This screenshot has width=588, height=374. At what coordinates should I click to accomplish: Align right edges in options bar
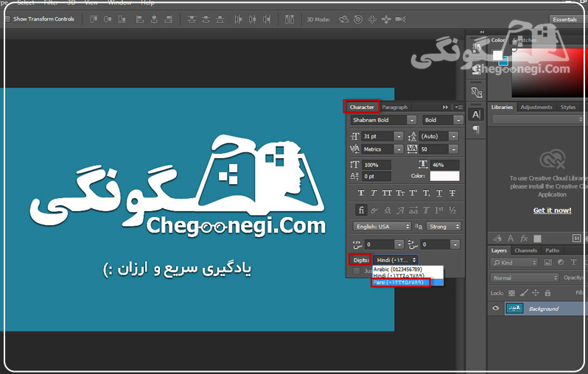(169, 19)
